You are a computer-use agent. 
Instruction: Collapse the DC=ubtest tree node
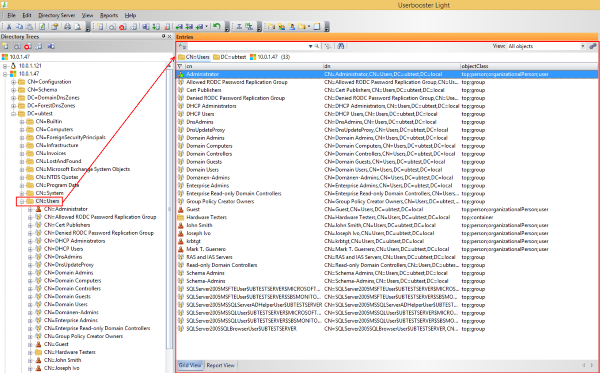pyautogui.click(x=14, y=114)
